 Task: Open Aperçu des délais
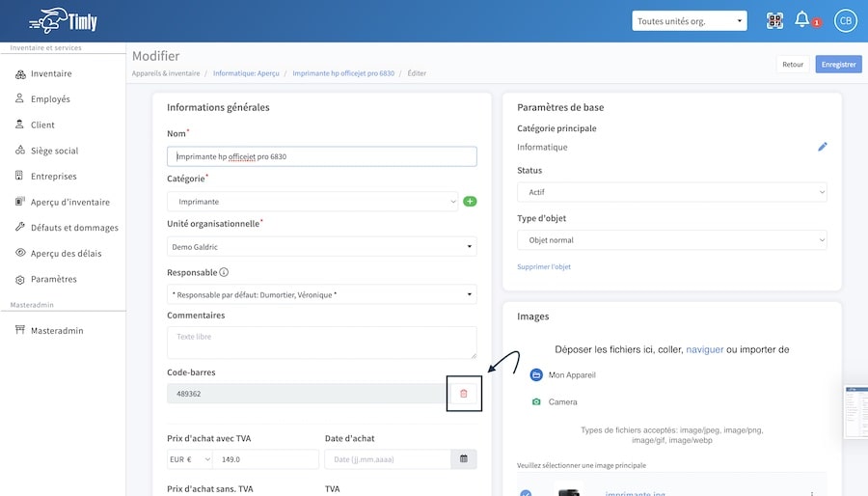pyautogui.click(x=66, y=254)
